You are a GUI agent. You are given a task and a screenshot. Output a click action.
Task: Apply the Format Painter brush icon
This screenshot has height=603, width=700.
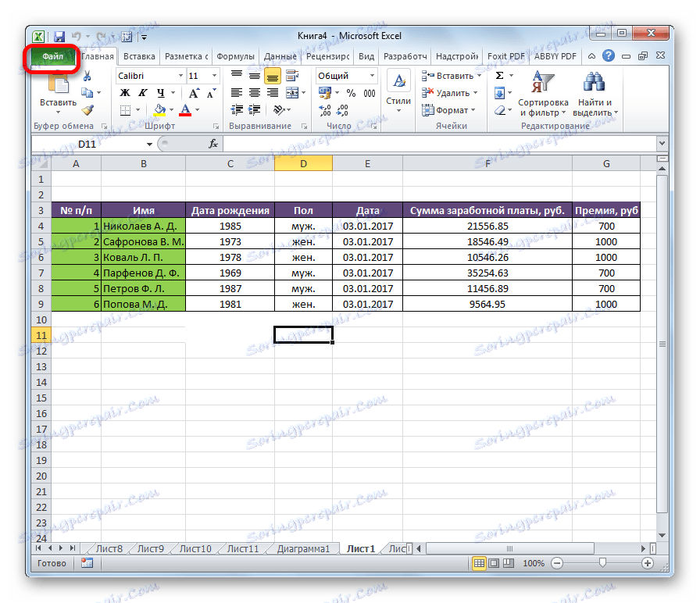coord(87,109)
